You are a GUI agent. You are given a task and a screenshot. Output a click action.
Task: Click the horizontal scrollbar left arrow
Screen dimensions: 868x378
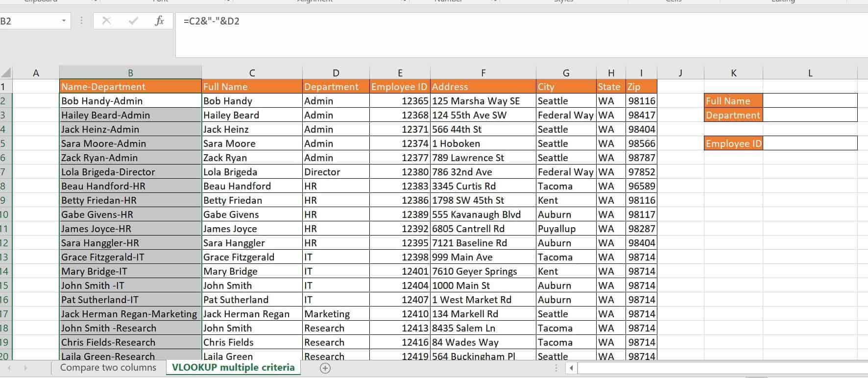pyautogui.click(x=571, y=368)
